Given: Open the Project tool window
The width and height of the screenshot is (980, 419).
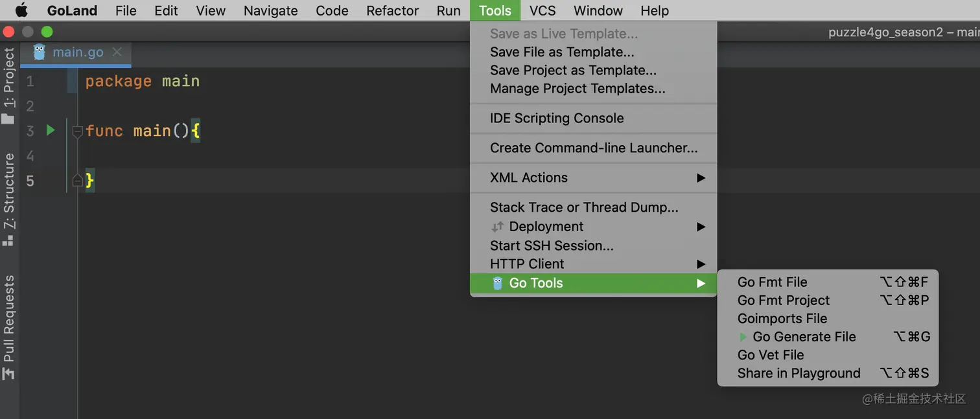Looking at the screenshot, I should click(x=8, y=85).
